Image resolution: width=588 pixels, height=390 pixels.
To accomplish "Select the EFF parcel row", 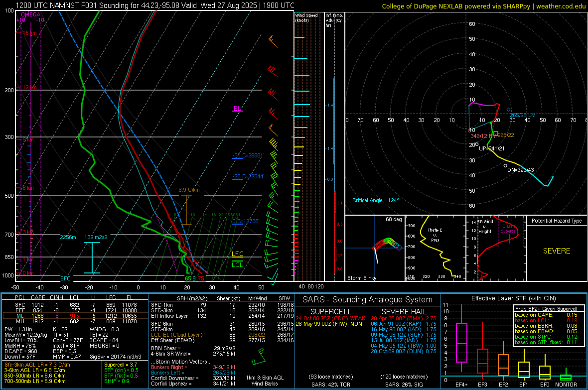I will [75, 310].
